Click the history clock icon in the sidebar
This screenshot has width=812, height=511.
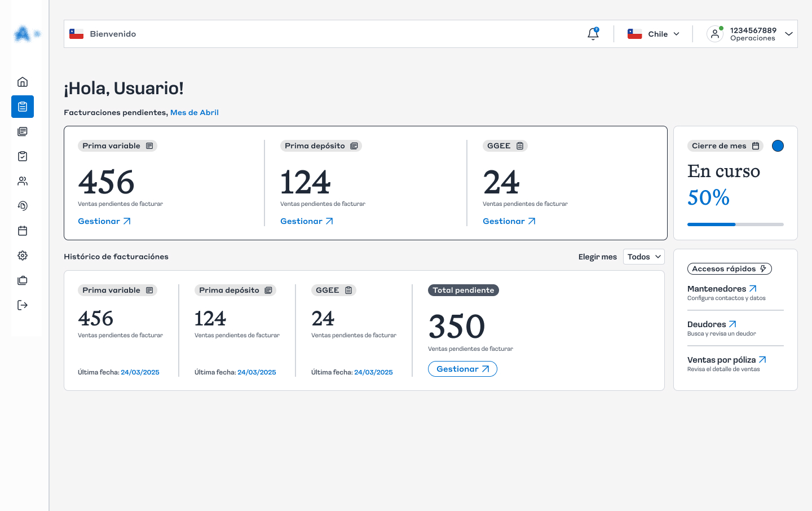(x=23, y=206)
